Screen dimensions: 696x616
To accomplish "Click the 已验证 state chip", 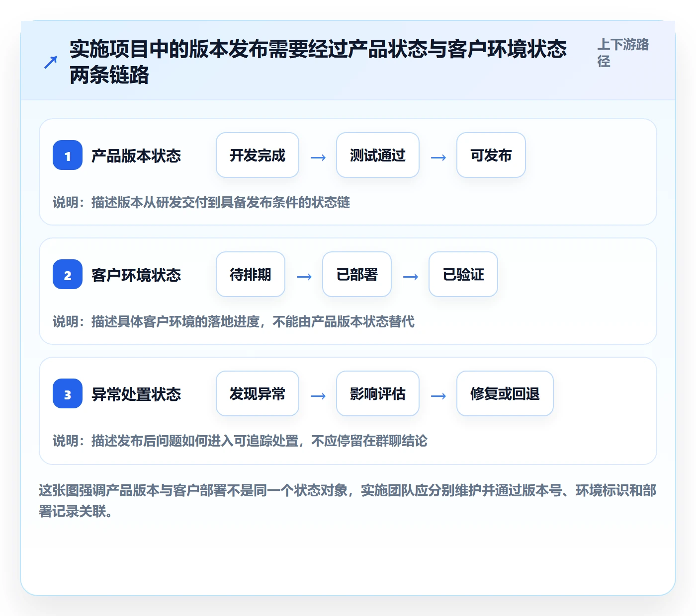I will point(463,274).
